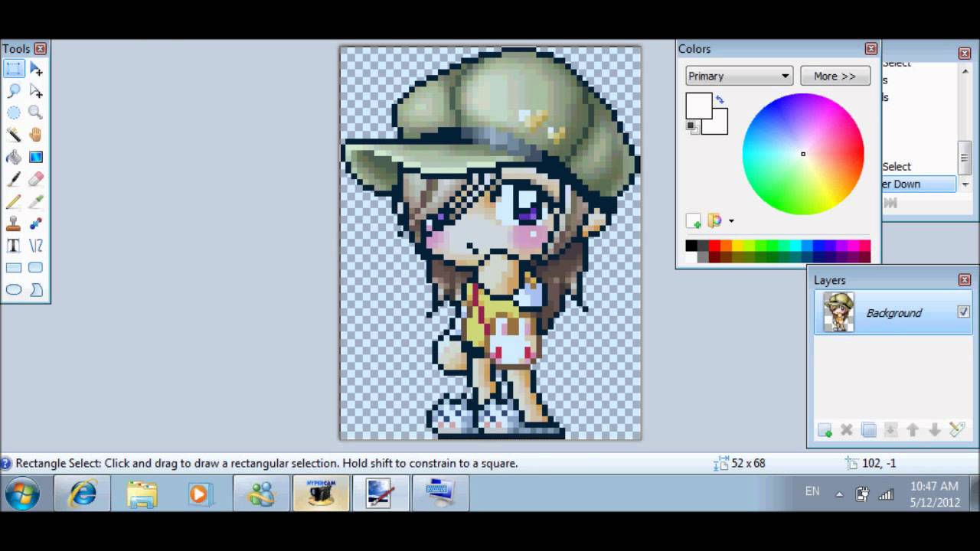Screen dimensions: 980x551
Task: Choose the Color Picker eyedropper tool
Action: (x=36, y=201)
